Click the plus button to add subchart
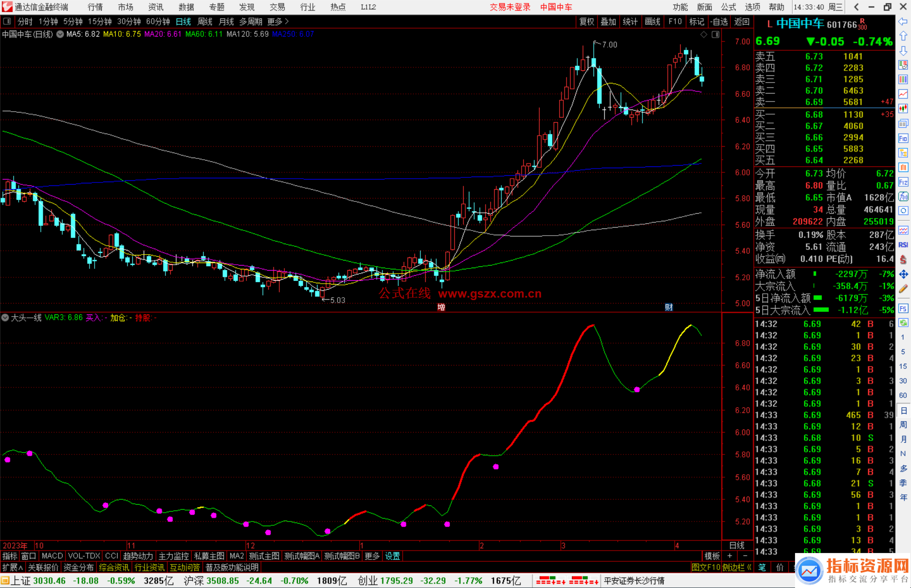This screenshot has height=588, width=911. click(730, 556)
